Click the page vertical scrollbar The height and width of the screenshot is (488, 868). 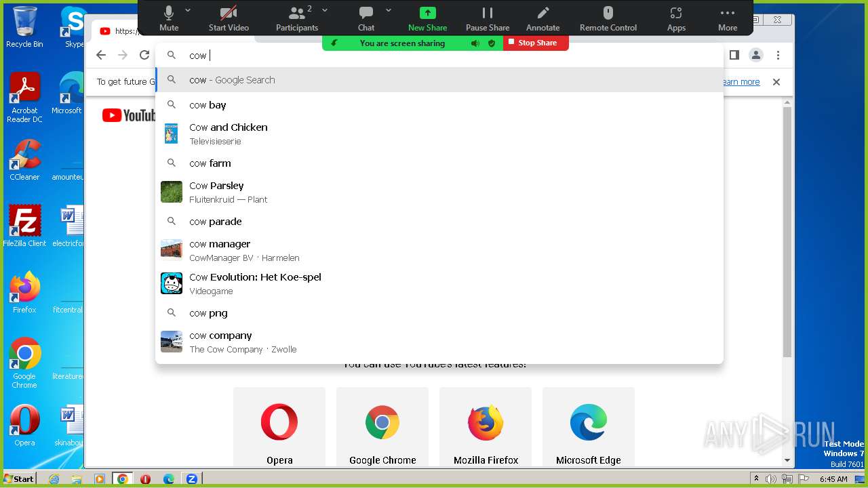click(x=787, y=232)
